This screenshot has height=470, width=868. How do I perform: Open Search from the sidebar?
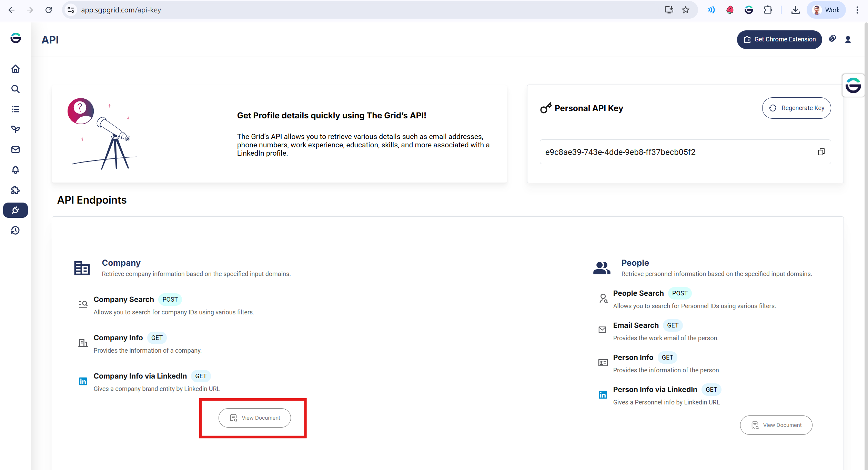(16, 89)
